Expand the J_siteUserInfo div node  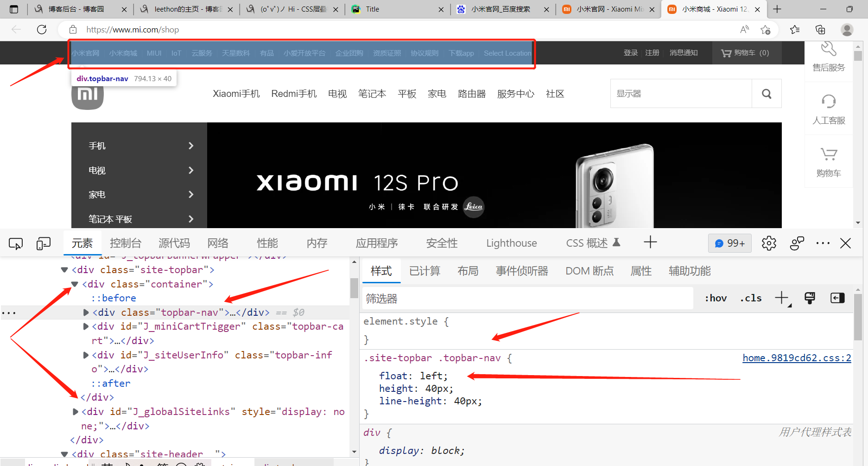pos(86,355)
